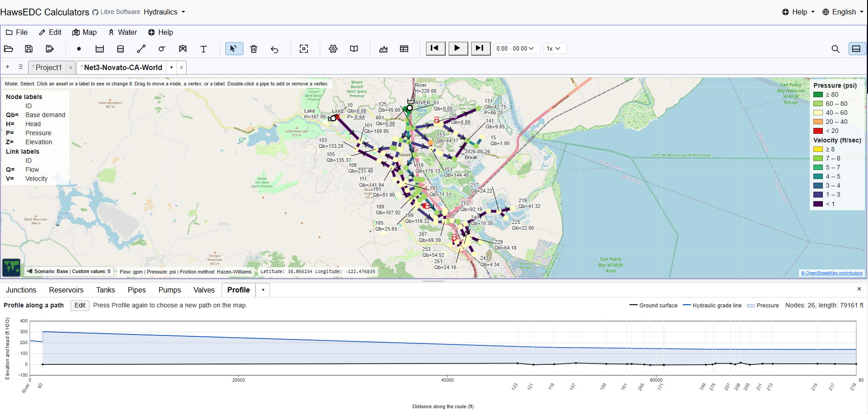Click the green ≥ 80 pressure swatch
Screen dimensions: 868x415
coord(818,95)
